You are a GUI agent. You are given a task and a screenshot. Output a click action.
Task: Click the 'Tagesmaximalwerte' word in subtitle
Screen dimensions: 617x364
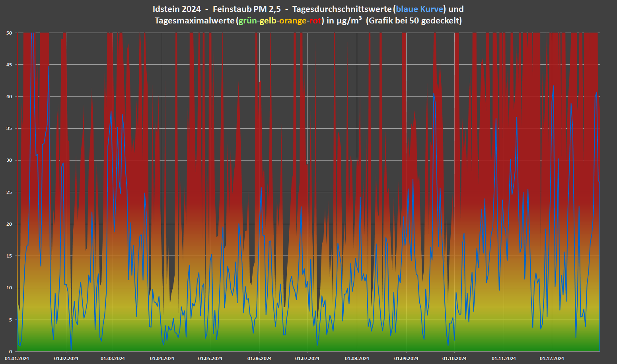coord(194,21)
